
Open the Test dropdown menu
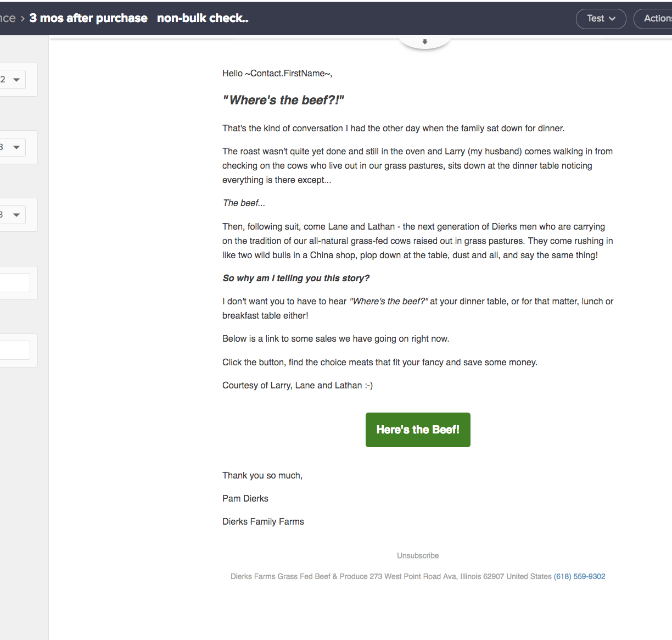[x=601, y=19]
